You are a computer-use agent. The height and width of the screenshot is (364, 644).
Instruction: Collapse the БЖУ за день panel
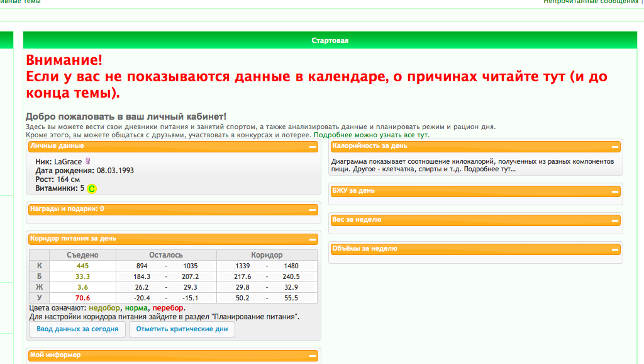click(x=615, y=191)
